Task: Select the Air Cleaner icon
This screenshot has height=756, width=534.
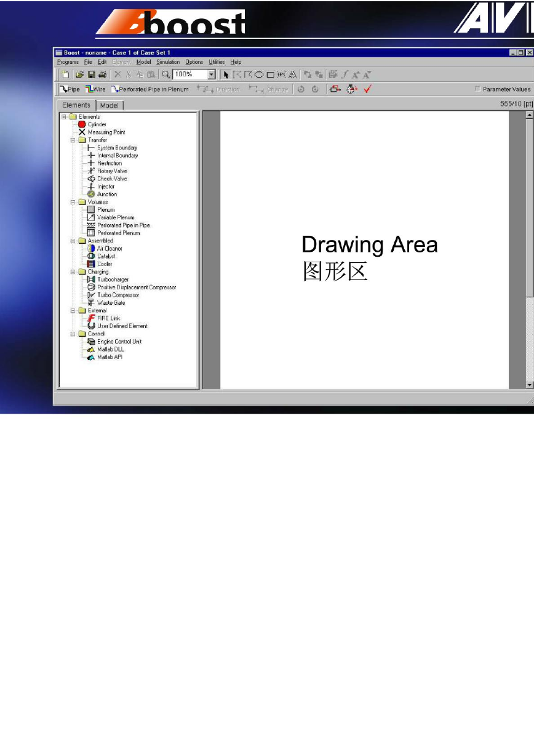Action: pyautogui.click(x=91, y=249)
